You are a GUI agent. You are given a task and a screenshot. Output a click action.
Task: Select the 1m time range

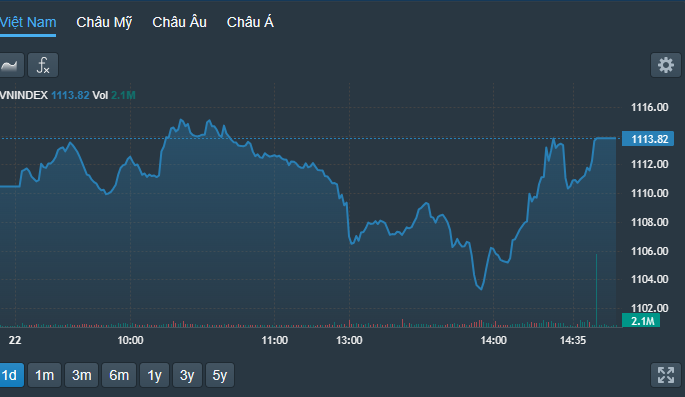click(x=45, y=375)
